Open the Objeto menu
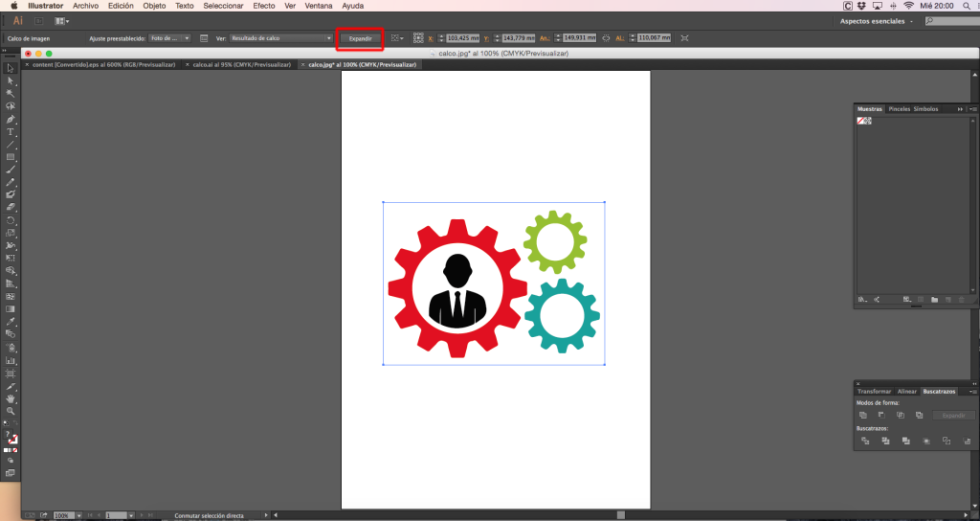 (x=154, y=6)
